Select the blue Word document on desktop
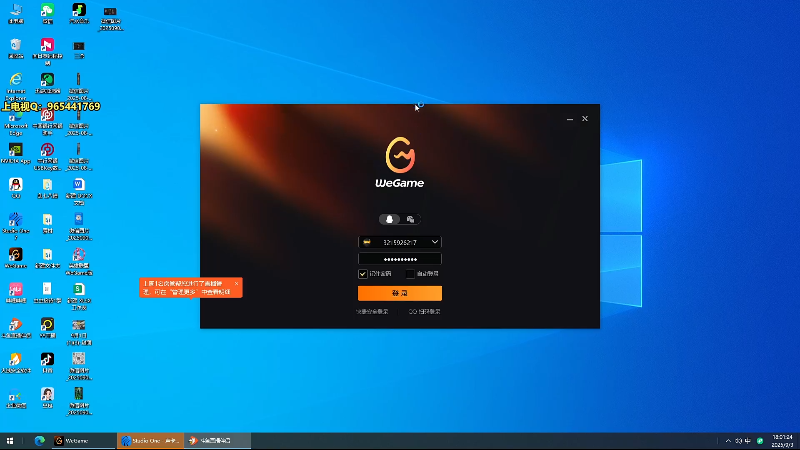The width and height of the screenshot is (800, 450). click(x=79, y=191)
